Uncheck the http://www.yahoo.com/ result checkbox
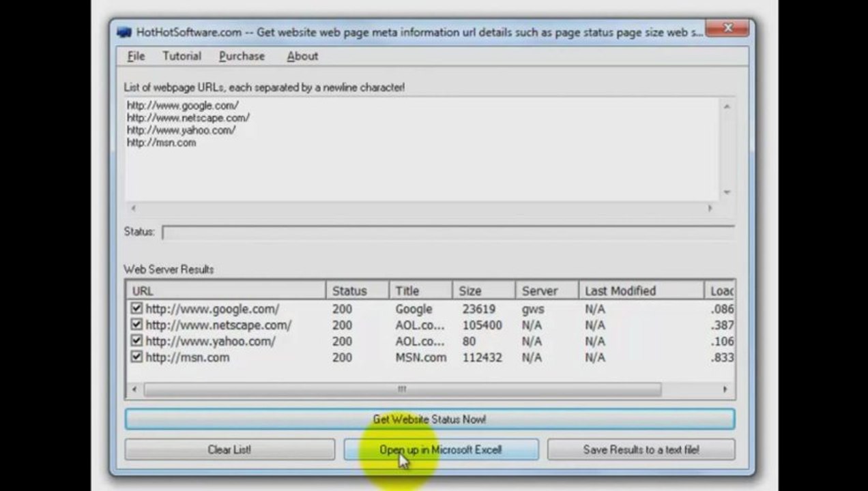This screenshot has height=491, width=868. (x=136, y=341)
